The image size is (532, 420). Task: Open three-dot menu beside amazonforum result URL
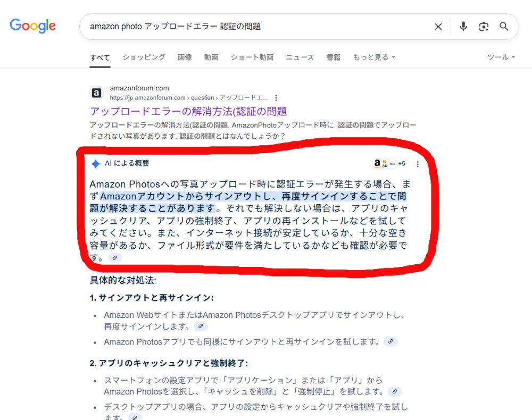click(276, 98)
